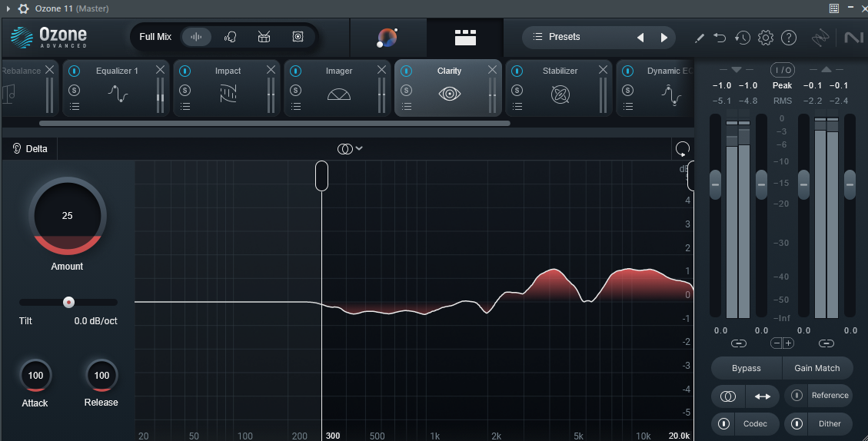Viewport: 868px width, 441px height.
Task: Open the Impact module icon
Action: (228, 94)
